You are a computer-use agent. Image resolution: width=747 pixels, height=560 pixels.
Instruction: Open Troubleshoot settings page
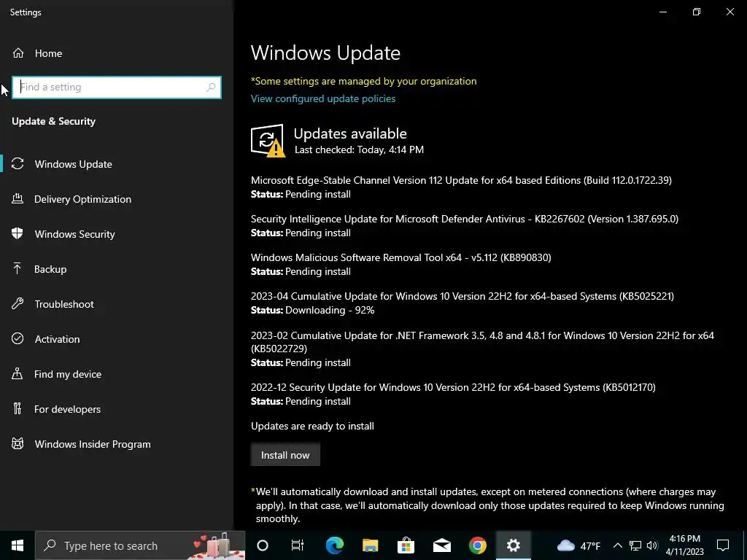pyautogui.click(x=117, y=304)
